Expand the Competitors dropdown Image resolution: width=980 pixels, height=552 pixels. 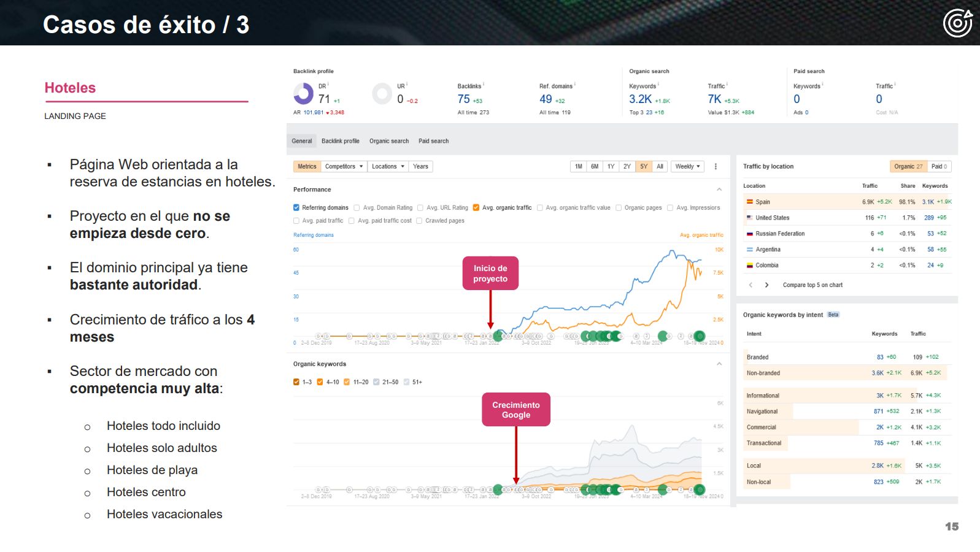click(x=344, y=166)
